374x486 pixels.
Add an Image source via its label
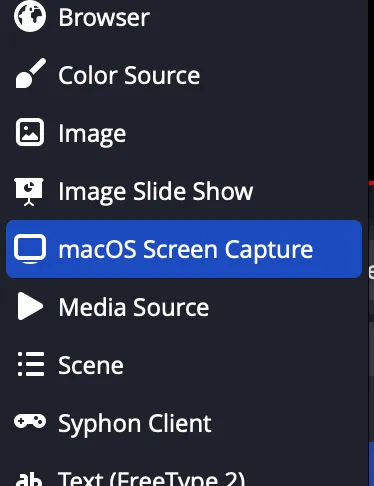click(92, 134)
